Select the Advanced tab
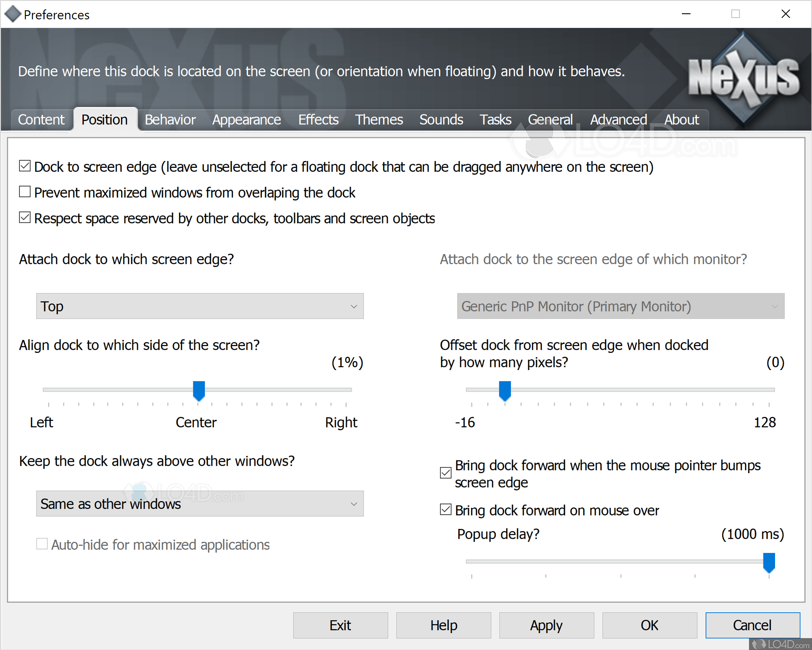 (618, 120)
